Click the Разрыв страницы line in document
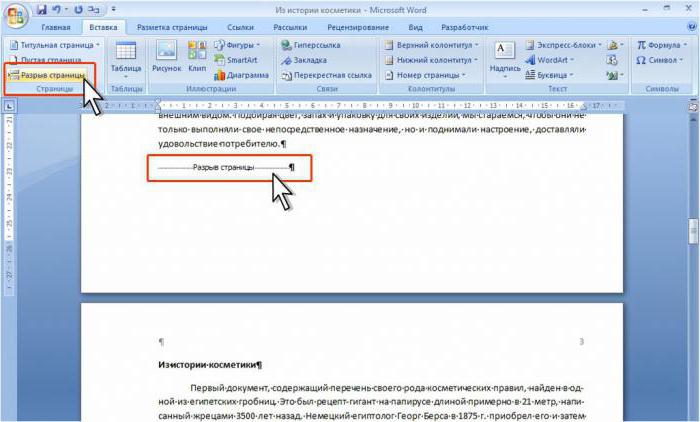This screenshot has height=422, width=700. [225, 167]
